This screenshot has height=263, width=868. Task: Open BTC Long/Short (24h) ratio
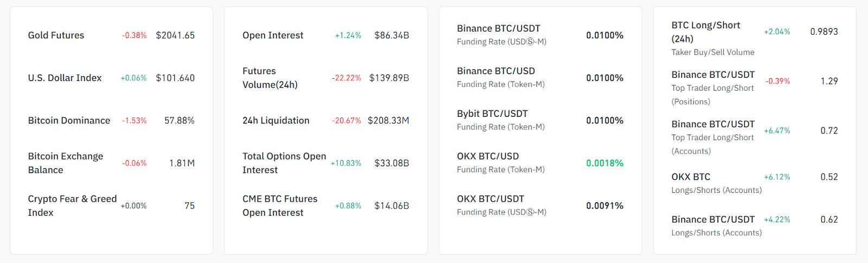(705, 32)
